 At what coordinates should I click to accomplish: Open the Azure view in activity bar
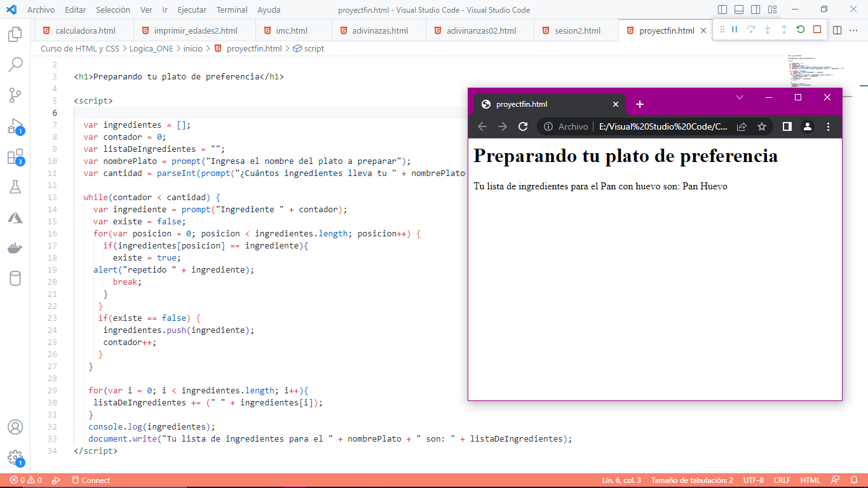[x=15, y=217]
